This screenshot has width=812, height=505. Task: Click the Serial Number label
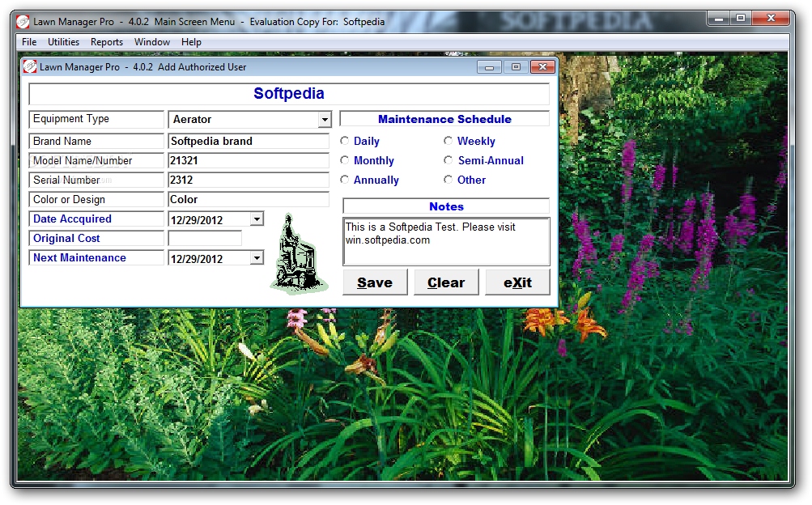click(66, 180)
